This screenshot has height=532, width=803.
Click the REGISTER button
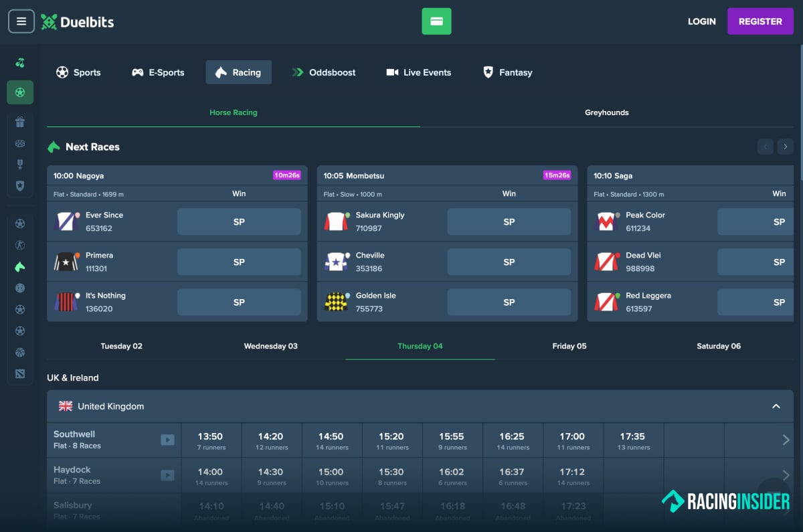[760, 21]
